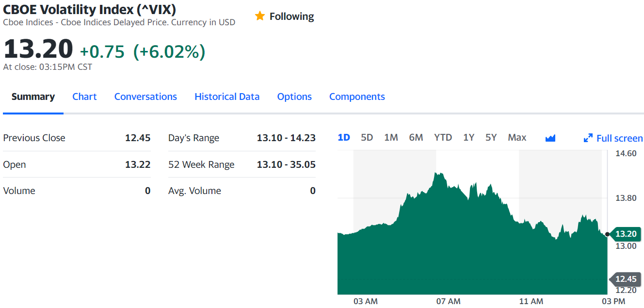
Task: Click the 14.60 y-axis label
Action: [x=626, y=153]
